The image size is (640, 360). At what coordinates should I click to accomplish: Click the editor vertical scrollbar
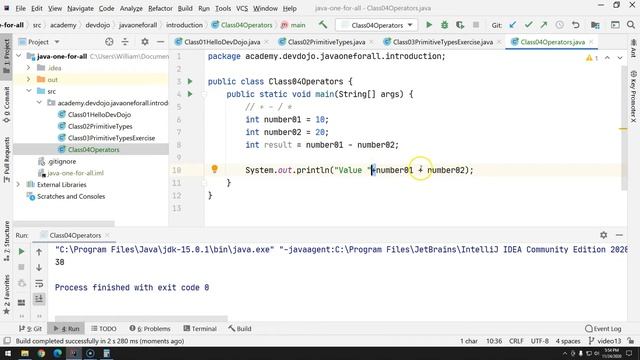click(x=624, y=128)
